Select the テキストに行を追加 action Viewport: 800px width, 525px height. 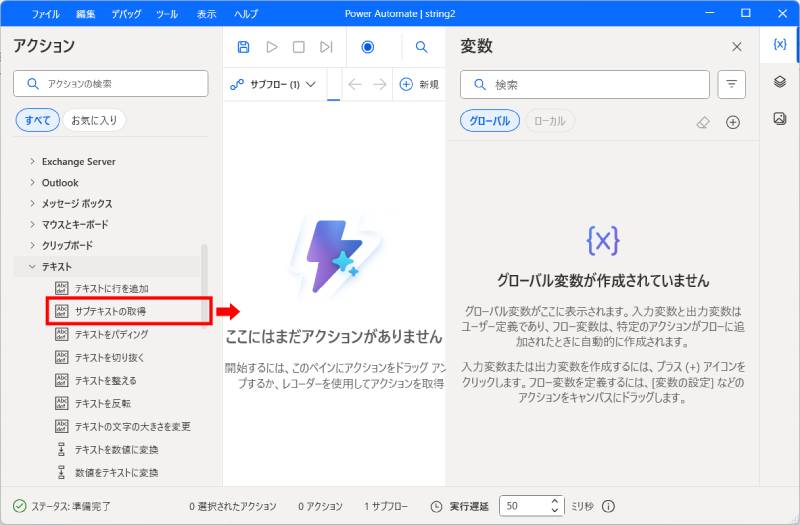pos(102,288)
